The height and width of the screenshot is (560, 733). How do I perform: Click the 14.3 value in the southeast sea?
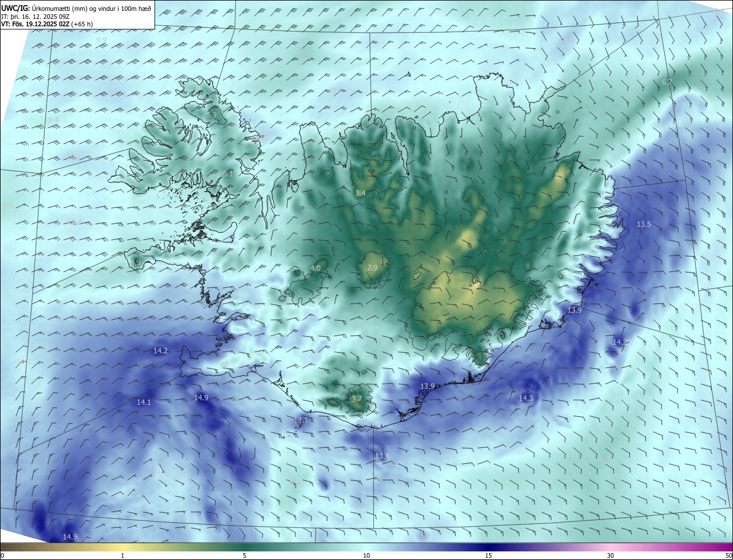click(x=526, y=398)
